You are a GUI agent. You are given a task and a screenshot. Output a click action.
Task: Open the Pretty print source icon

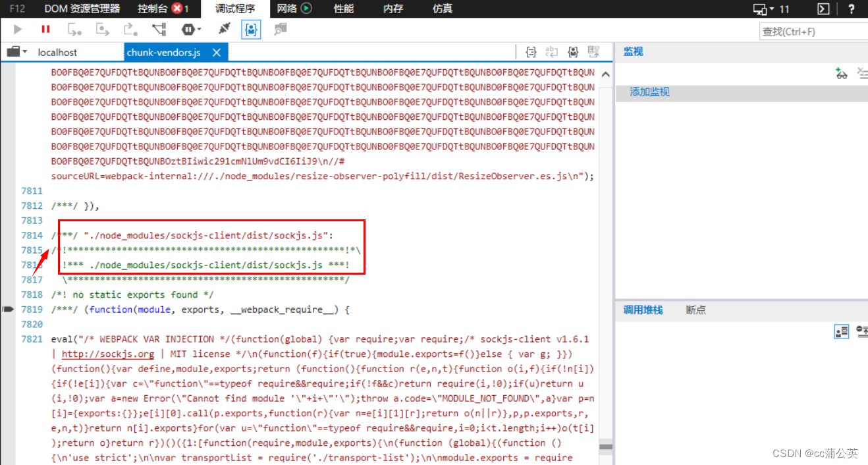point(531,52)
